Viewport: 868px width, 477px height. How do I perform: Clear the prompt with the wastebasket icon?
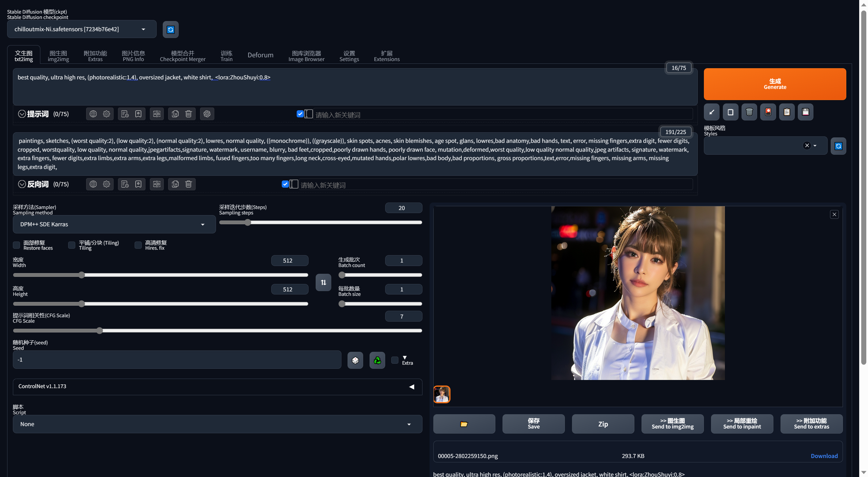[749, 112]
